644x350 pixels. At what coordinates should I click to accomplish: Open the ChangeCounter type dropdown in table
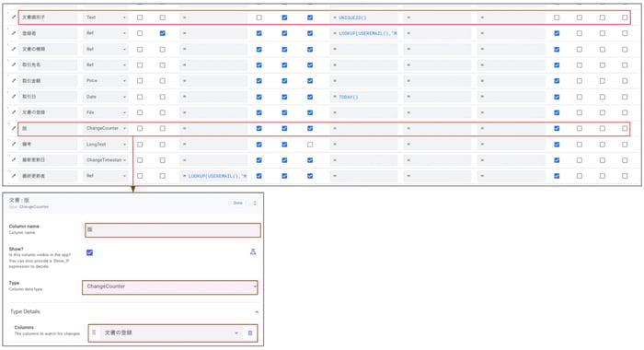tap(106, 128)
